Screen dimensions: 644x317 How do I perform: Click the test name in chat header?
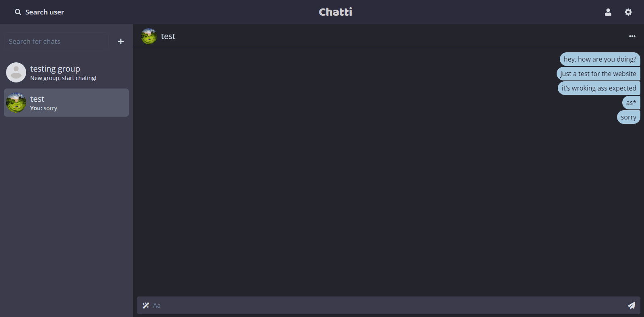[168, 36]
